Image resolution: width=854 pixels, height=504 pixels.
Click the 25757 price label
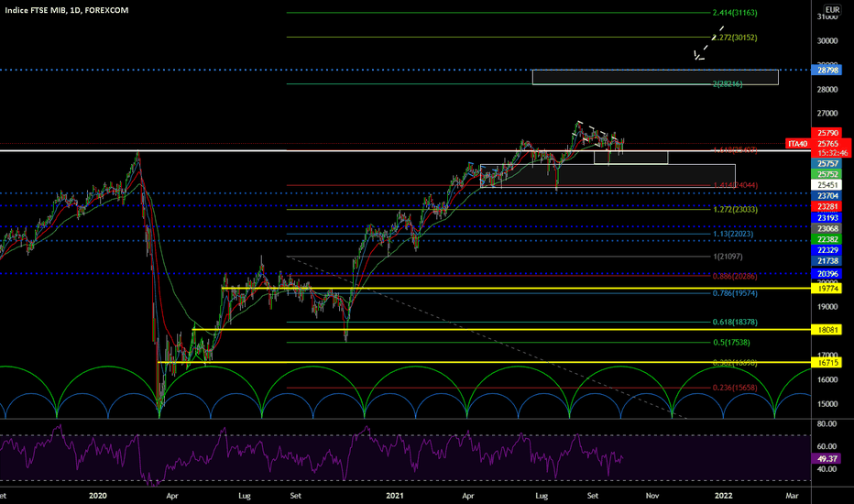[827, 163]
